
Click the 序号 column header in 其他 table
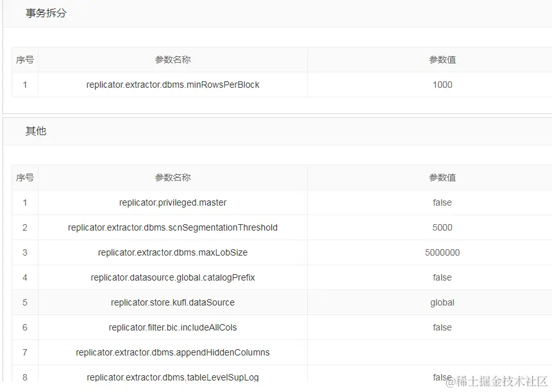point(24,177)
